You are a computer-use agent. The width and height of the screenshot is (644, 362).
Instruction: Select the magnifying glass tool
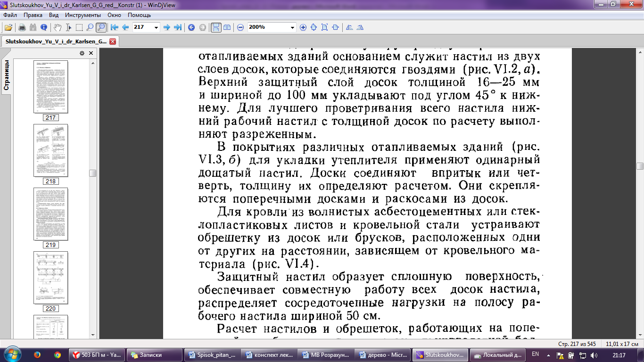(x=90, y=27)
